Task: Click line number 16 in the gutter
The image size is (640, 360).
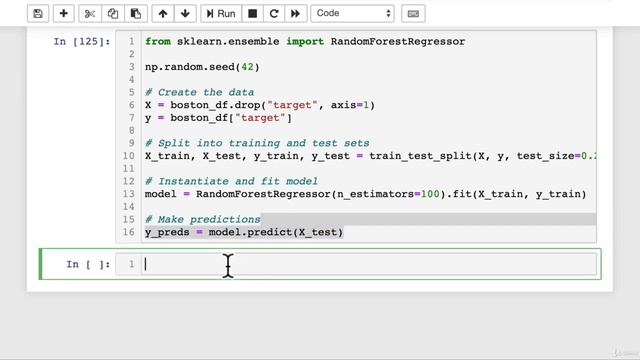Action: pos(129,232)
